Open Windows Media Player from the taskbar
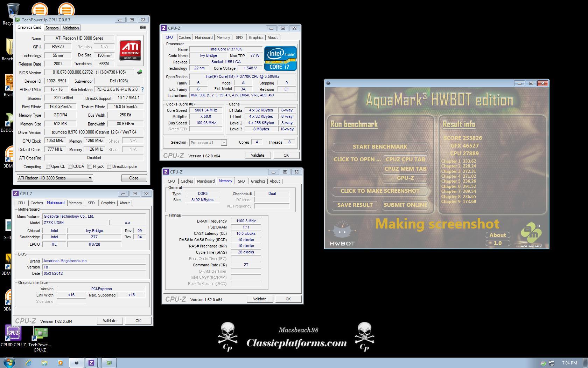The height and width of the screenshot is (368, 588). [x=60, y=363]
